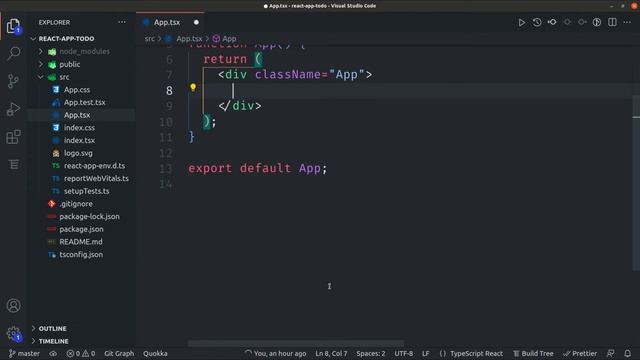Click the sync eye icon beside master
640x360 pixels.
[53, 353]
